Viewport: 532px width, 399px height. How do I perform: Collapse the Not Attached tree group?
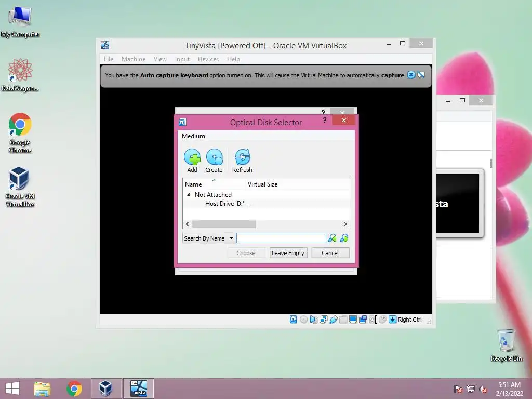tap(189, 194)
